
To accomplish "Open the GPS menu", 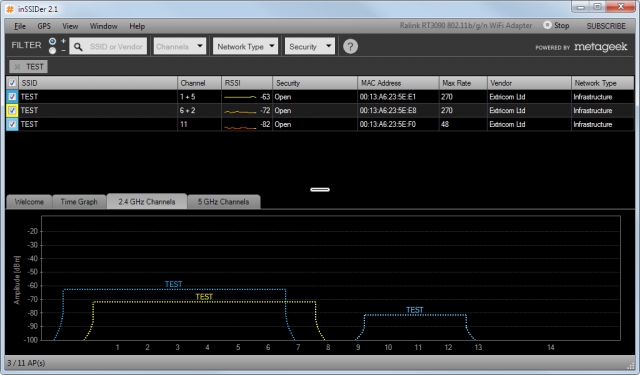I will [44, 26].
